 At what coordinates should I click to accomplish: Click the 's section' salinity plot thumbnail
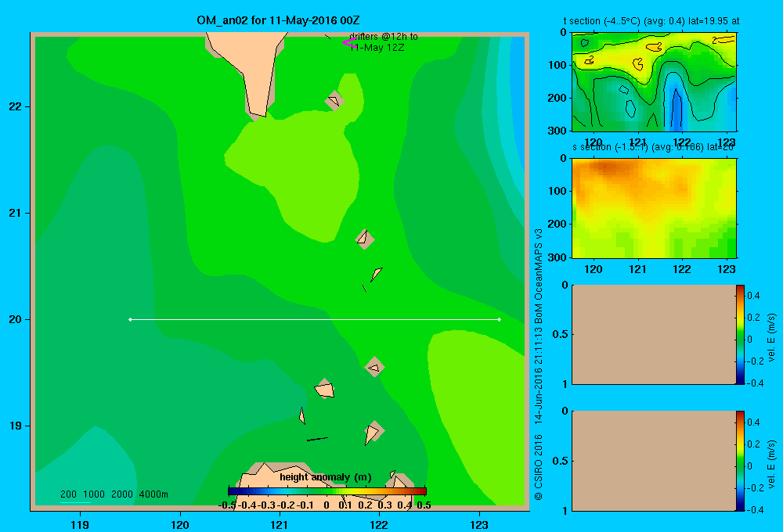(654, 207)
